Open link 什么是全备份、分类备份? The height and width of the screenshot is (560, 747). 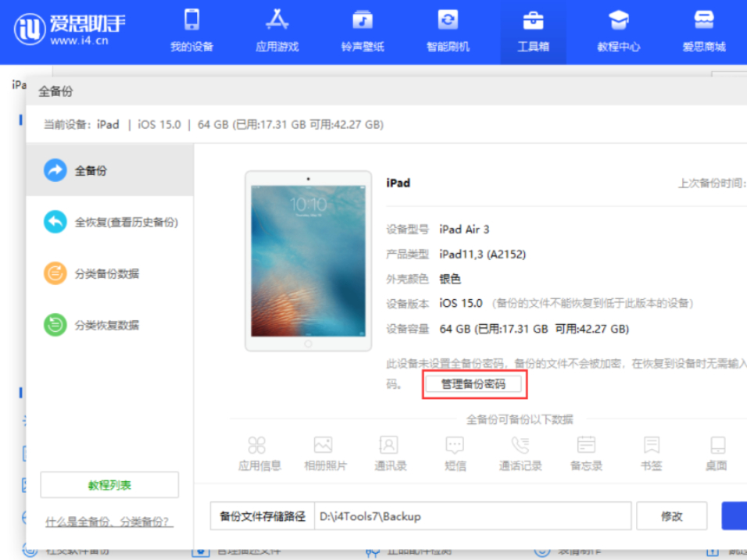[x=109, y=522]
